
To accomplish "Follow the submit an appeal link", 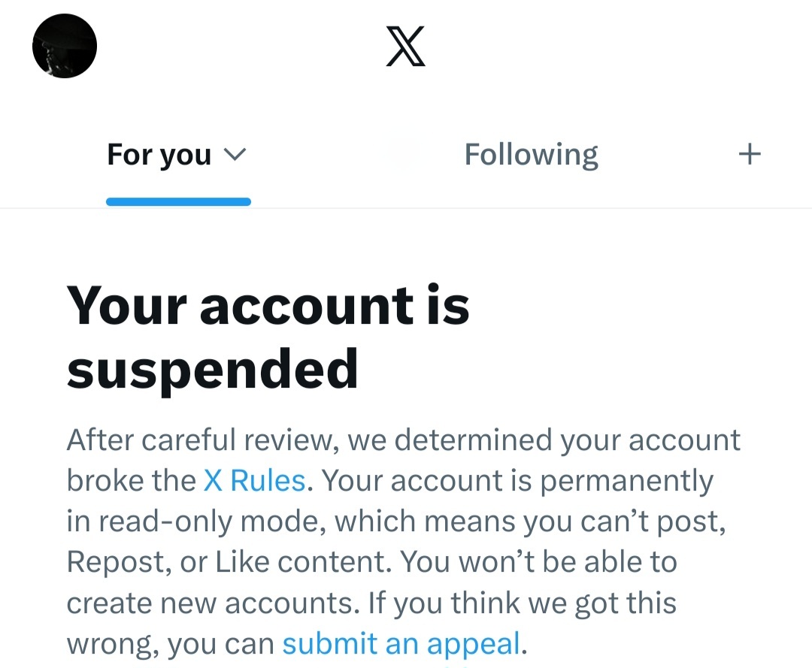I will tap(401, 644).
